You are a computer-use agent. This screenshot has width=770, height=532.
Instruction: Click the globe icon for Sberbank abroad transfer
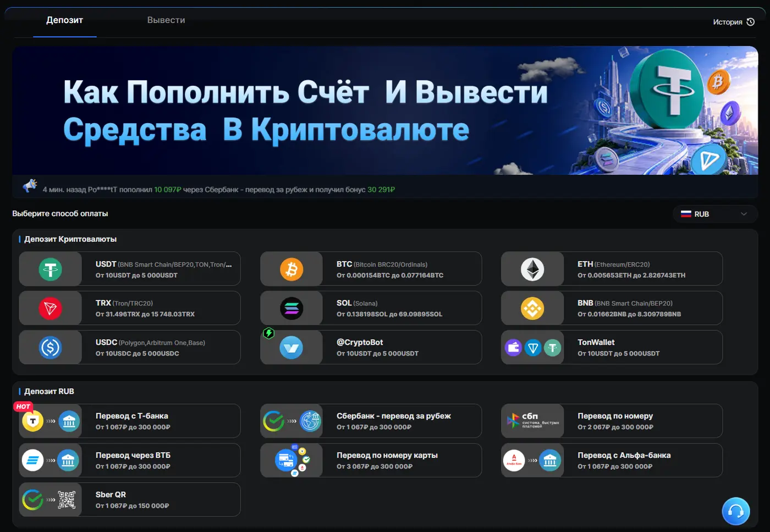tap(311, 421)
